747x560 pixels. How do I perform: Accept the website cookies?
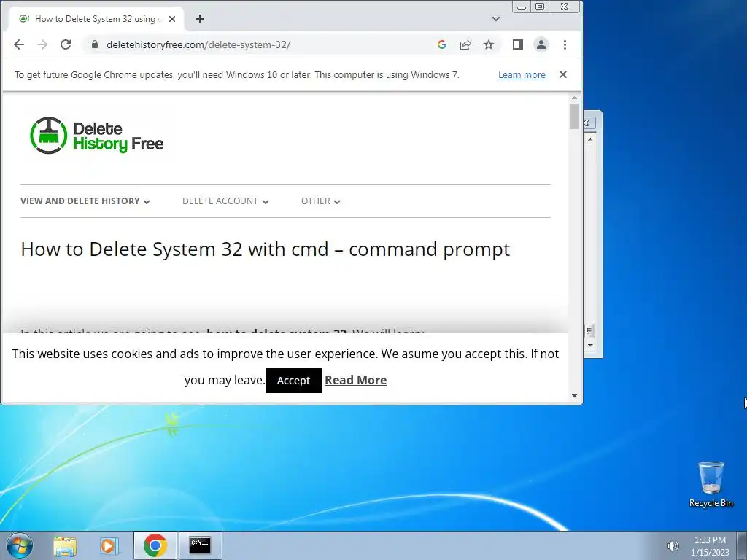[293, 381]
